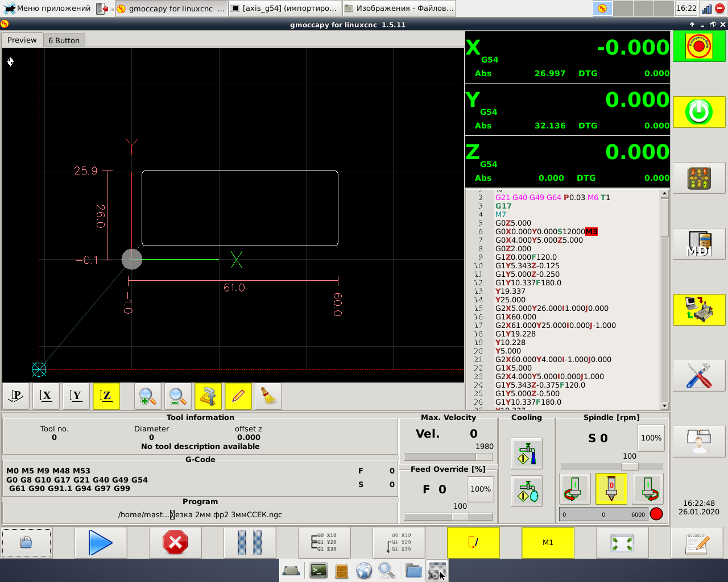Viewport: 728px width, 582px height.
Task: Switch to the 6 Button tab
Action: tap(64, 40)
